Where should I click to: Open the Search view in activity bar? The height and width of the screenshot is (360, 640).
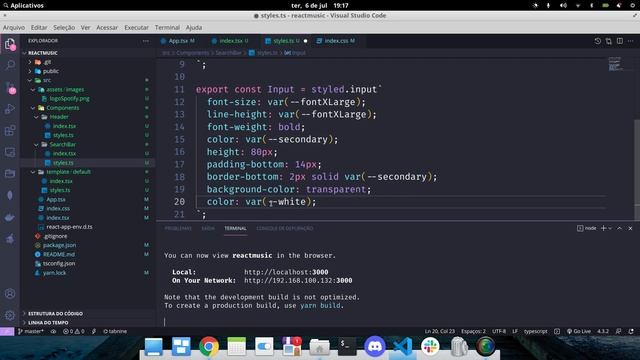tap(10, 65)
